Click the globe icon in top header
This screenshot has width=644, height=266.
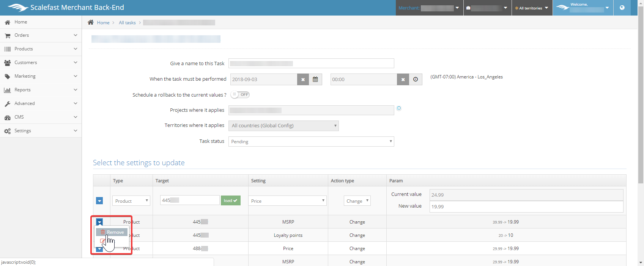tap(622, 8)
